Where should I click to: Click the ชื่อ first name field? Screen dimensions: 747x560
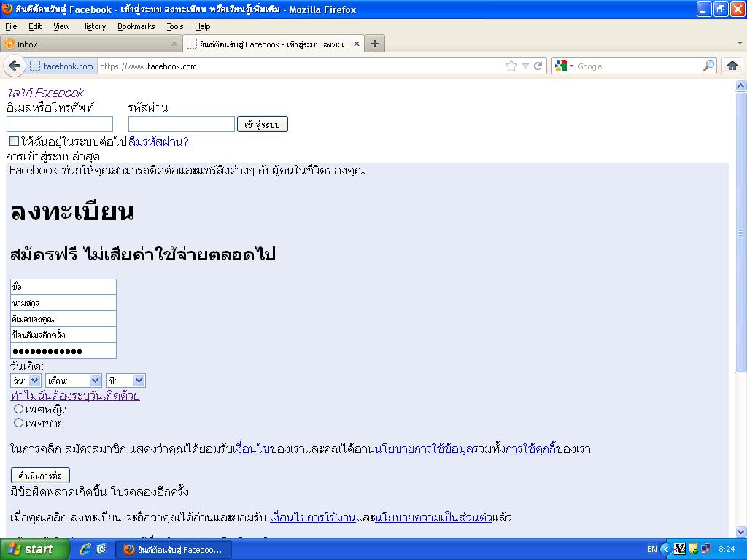pyautogui.click(x=63, y=287)
